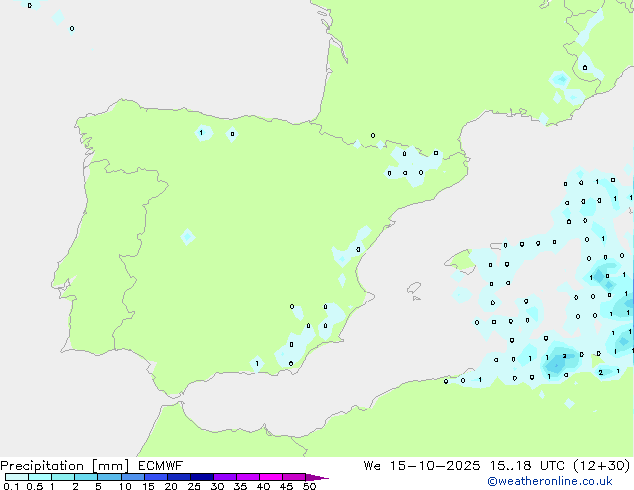Click the rain patch over southeastern France
The image size is (634, 490).
[560, 79]
